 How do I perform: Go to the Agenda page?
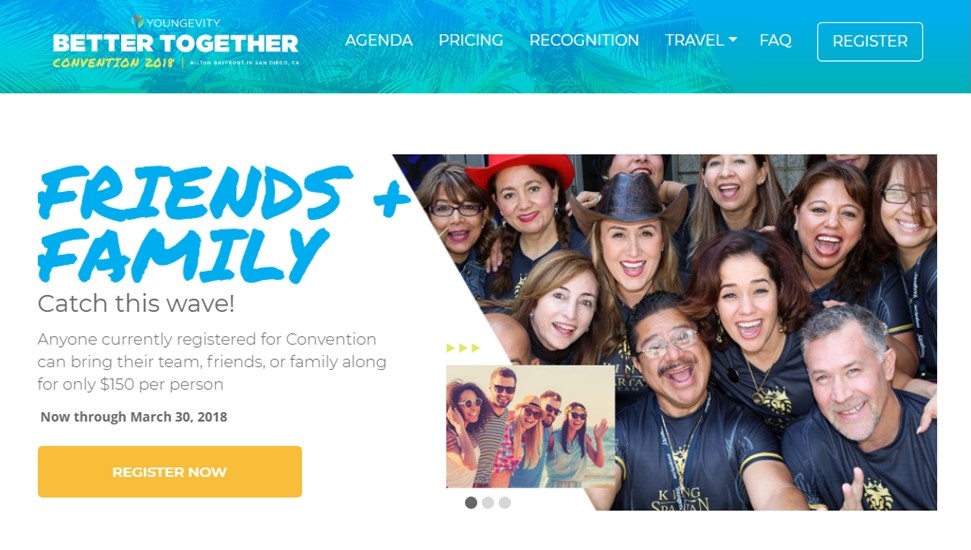coord(378,40)
